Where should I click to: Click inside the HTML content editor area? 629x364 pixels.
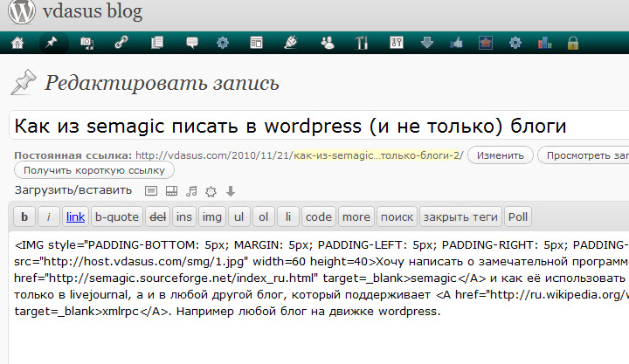[x=319, y=298]
